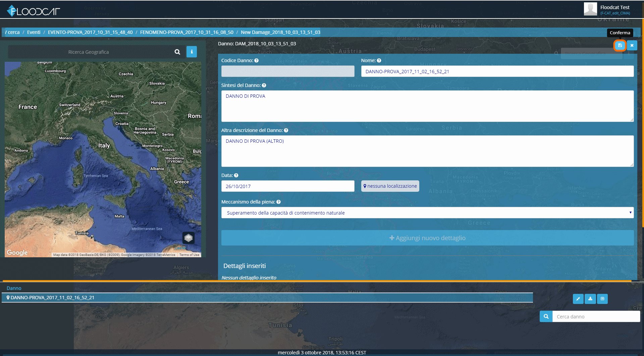Image resolution: width=644 pixels, height=356 pixels.
Task: Click the Codice Danno field
Action: [288, 71]
